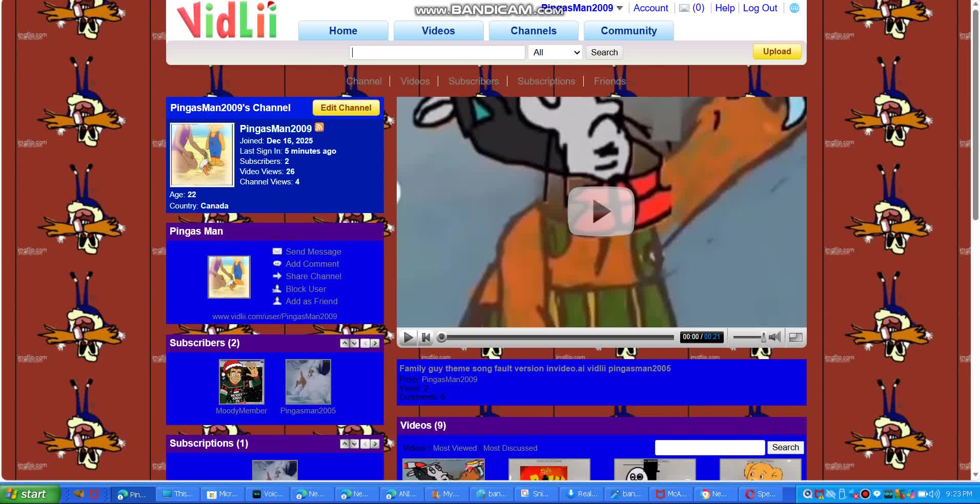Viewport: 980px width, 504px height.
Task: Click the Send Message envelope icon
Action: pos(277,251)
